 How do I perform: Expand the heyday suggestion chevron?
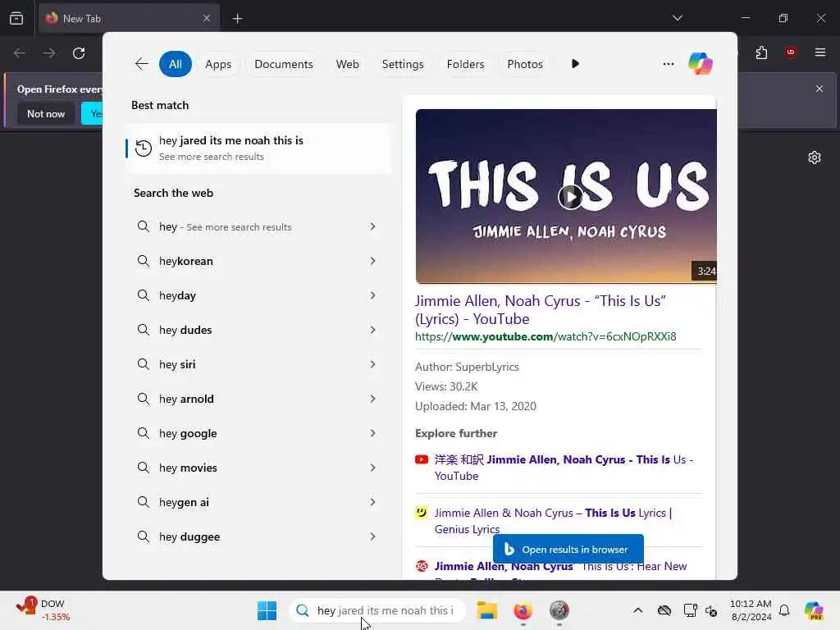pos(373,295)
